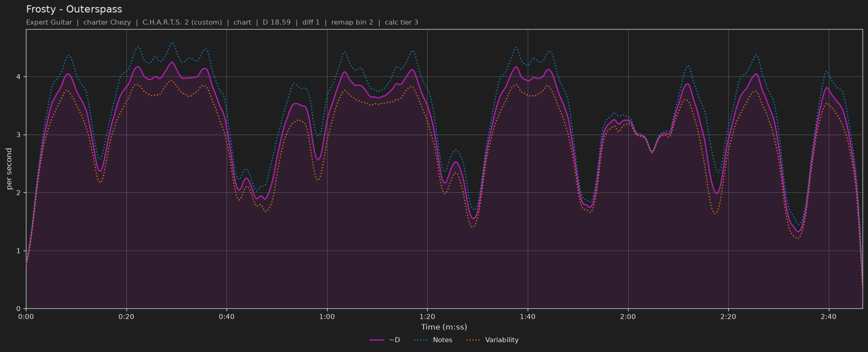Click the '1' y-axis tick label
Screen dimensions: 868x352
coord(19,251)
